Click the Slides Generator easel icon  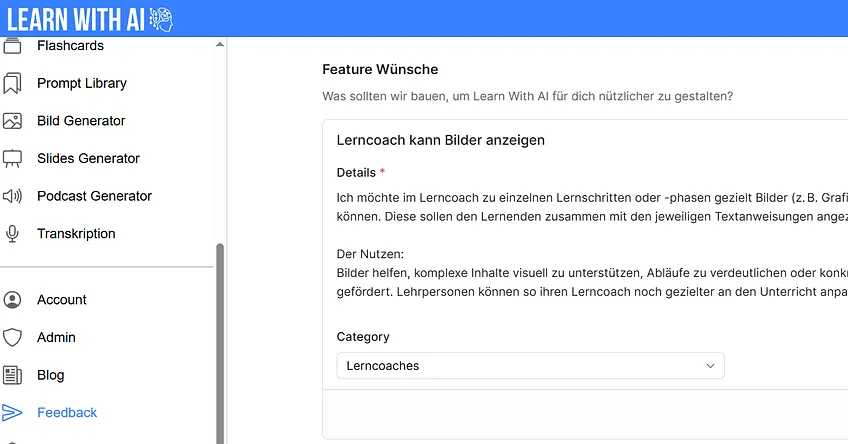tap(12, 158)
